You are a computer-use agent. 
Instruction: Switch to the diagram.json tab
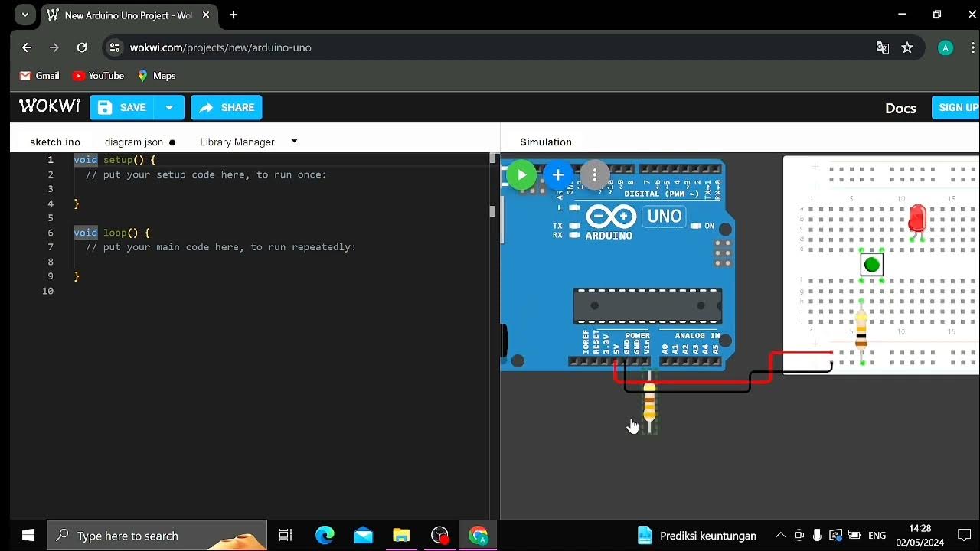click(134, 142)
